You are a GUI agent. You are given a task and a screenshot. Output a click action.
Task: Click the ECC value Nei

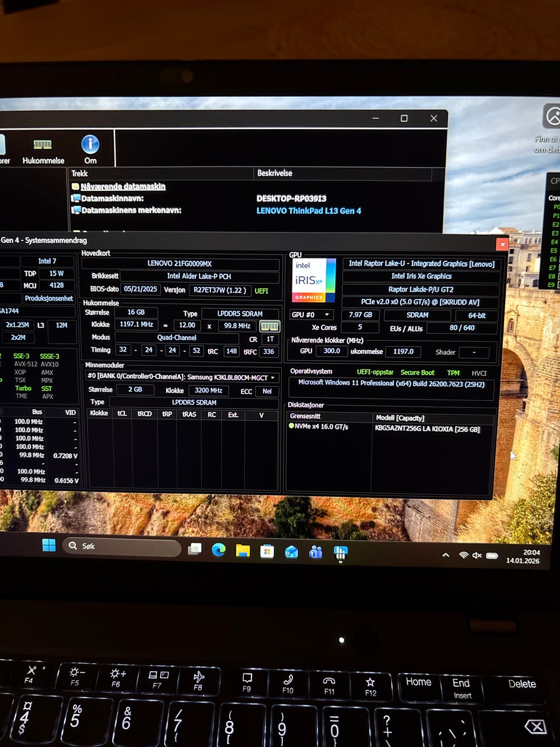pyautogui.click(x=267, y=391)
